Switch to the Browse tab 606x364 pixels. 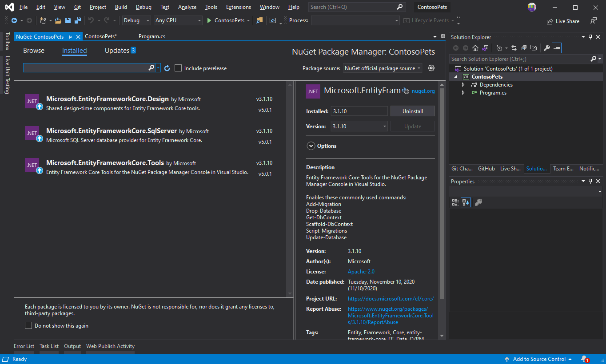tap(34, 51)
